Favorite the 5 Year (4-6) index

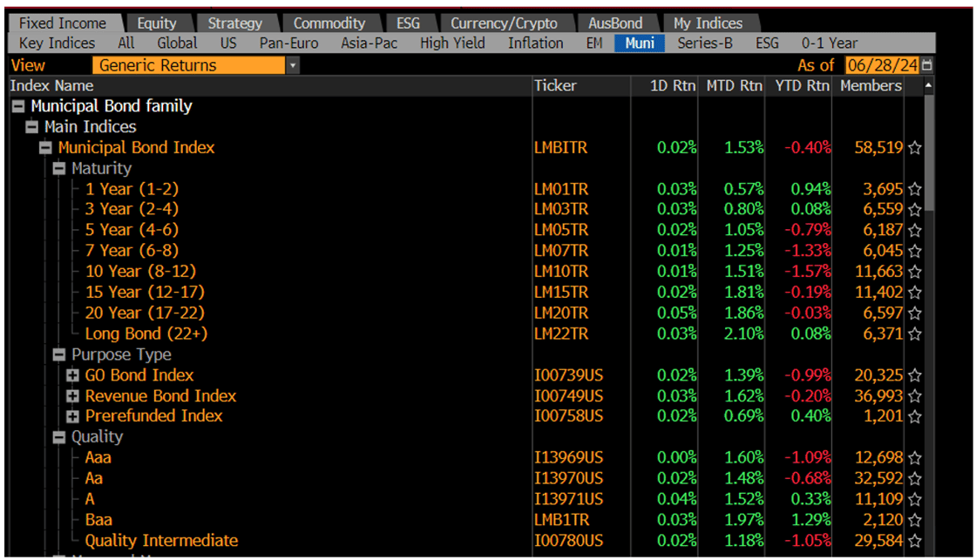[915, 229]
